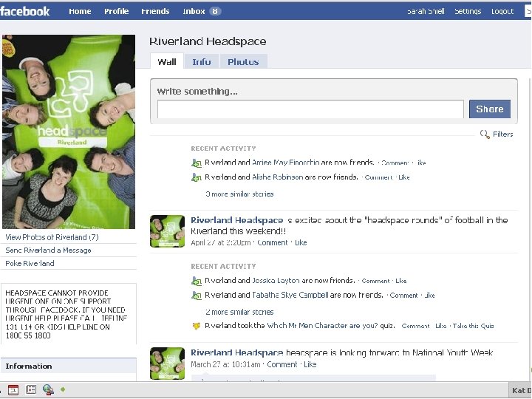Click the Riverland Headspace page title
Viewport: 532px width, 399px height.
208,41
